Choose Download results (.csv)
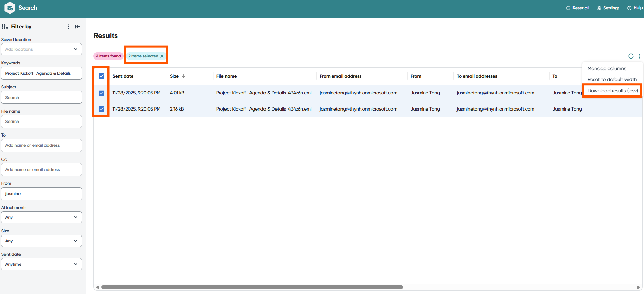This screenshot has height=294, width=644. click(613, 91)
